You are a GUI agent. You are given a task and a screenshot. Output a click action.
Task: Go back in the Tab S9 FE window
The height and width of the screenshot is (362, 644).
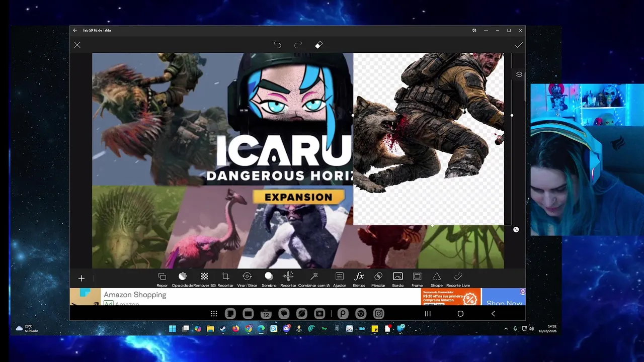[x=75, y=30]
